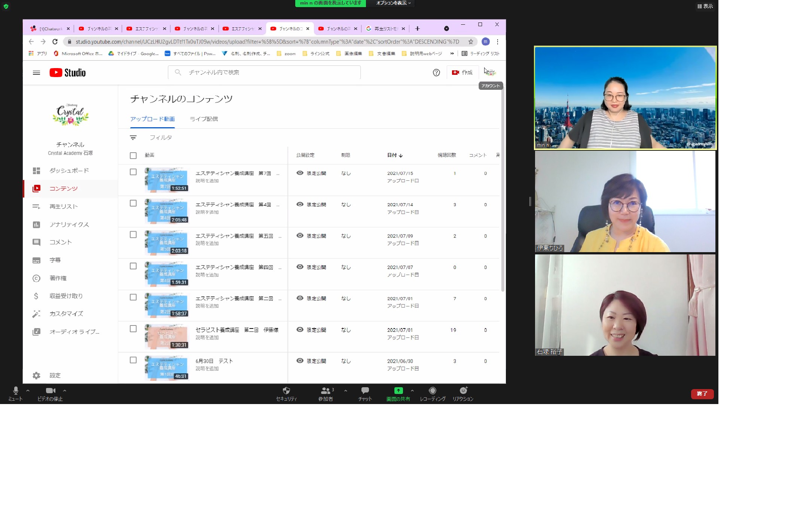Select the セラピスト養成講座 video checkbox
Screen dimensions: 785x532
(133, 328)
